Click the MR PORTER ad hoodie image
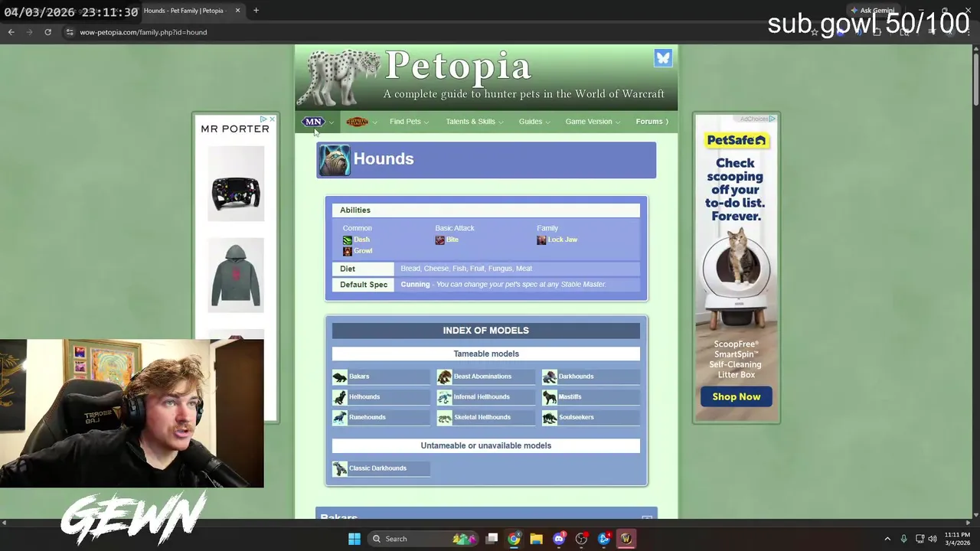The image size is (980, 551). click(236, 275)
